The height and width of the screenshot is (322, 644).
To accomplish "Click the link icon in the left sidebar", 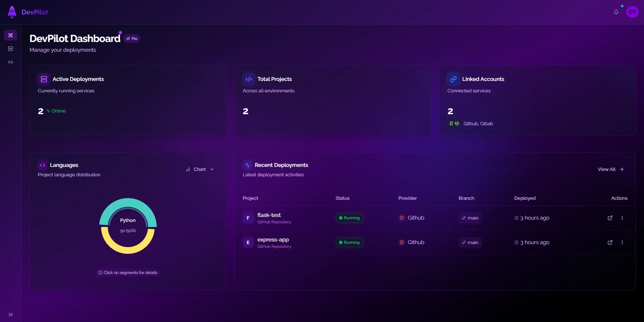I will coord(10,62).
